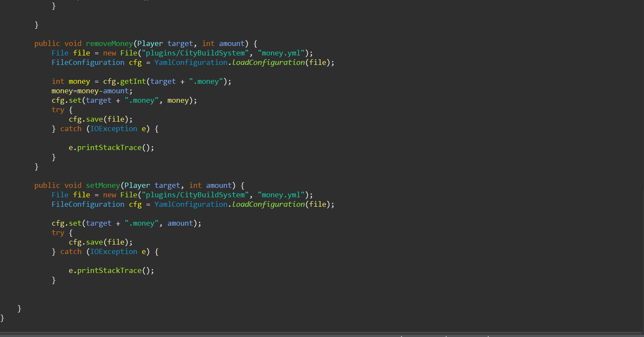Click 'File file = new File' line in removeMoney
This screenshot has height=337, width=644.
pos(182,53)
